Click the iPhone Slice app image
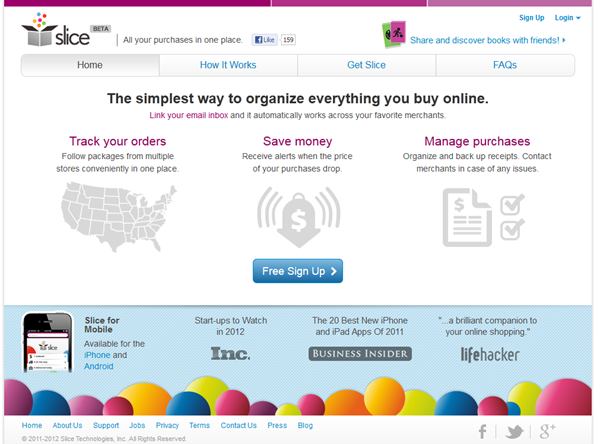This screenshot has height=444, width=600. (x=48, y=342)
